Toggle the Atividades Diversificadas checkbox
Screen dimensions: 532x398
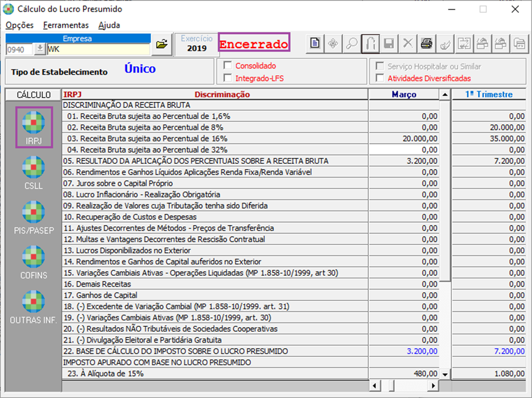coord(380,78)
